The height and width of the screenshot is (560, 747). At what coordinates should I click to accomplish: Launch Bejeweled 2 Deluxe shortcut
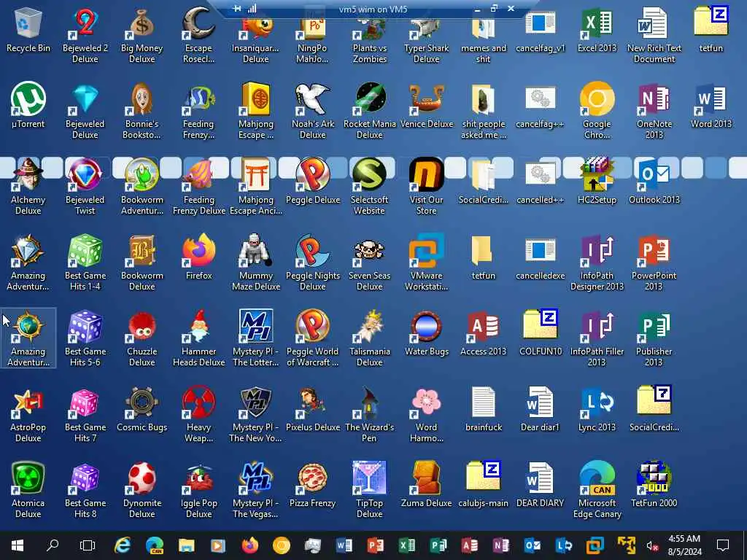point(85,34)
